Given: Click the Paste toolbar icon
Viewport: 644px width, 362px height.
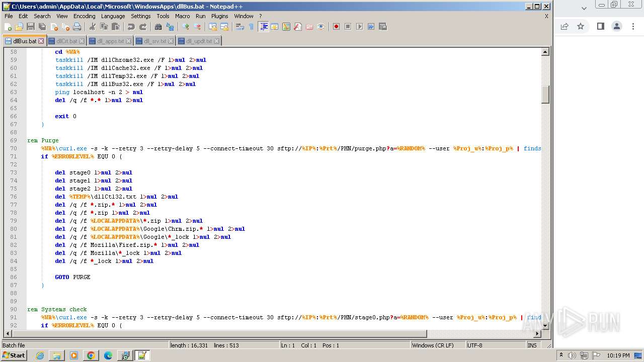Looking at the screenshot, I should pyautogui.click(x=116, y=27).
